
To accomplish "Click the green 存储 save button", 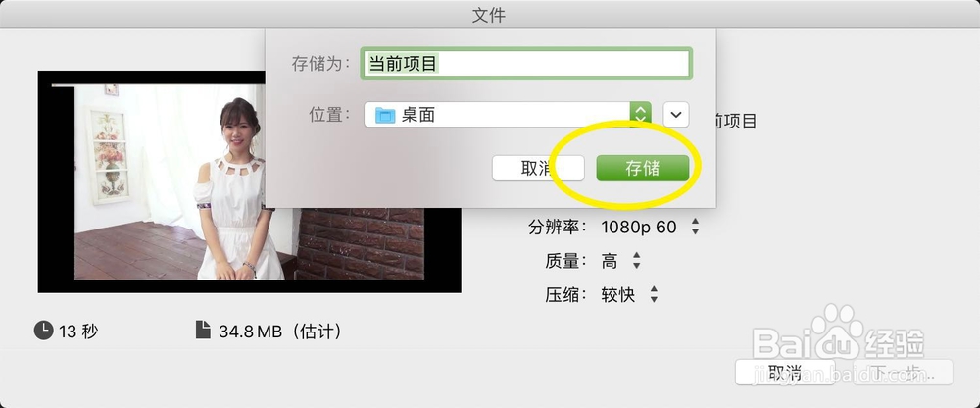I will (x=643, y=169).
